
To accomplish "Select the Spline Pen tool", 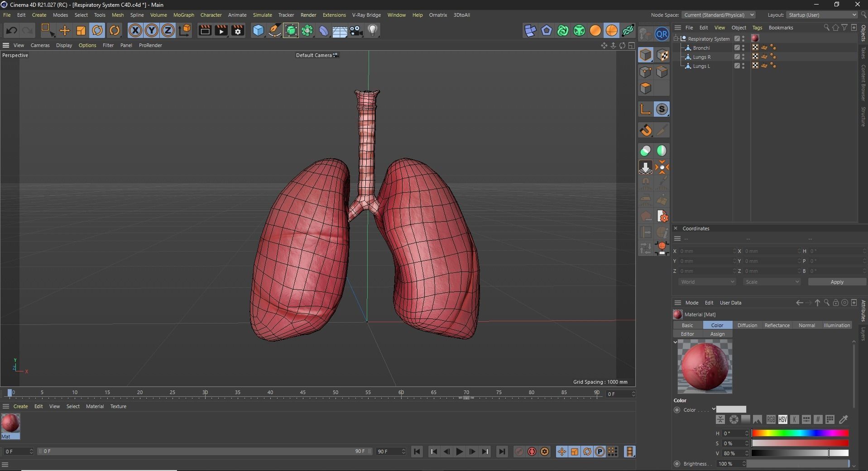I will (274, 31).
